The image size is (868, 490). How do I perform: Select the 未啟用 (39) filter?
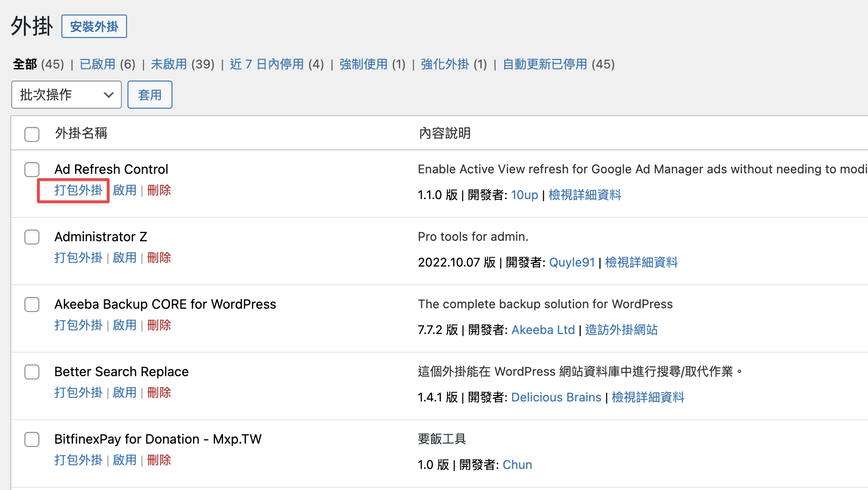[183, 64]
